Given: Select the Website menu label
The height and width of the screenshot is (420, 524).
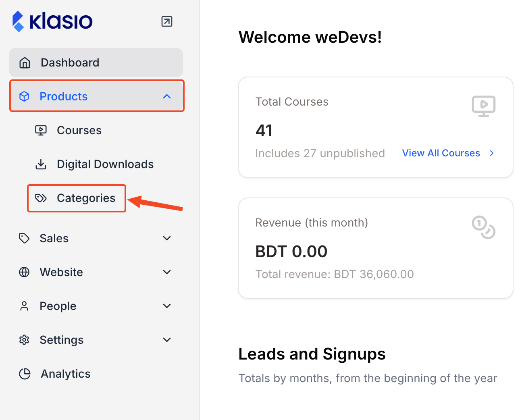Looking at the screenshot, I should coord(61,272).
